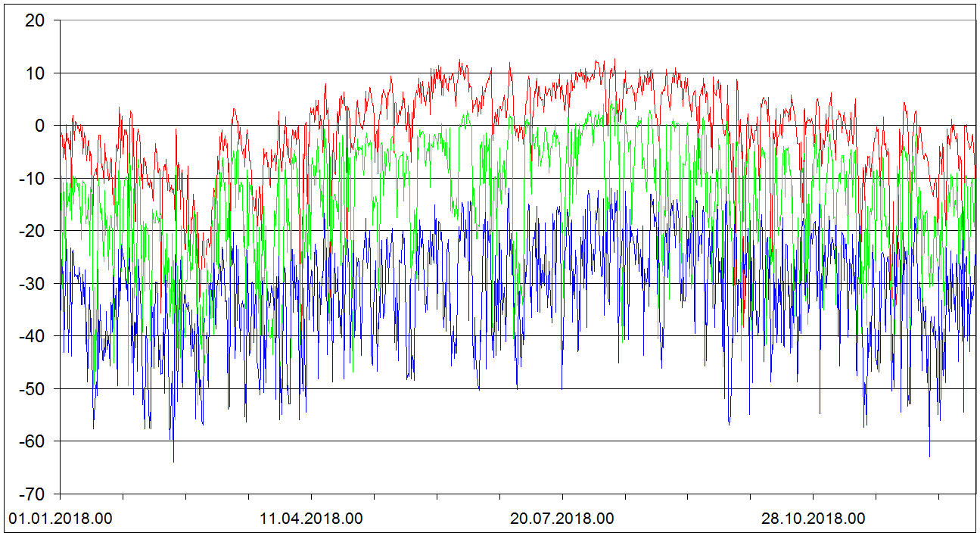Image resolution: width=980 pixels, height=536 pixels.
Task: Select the 0 label on vertical axis
Action: (40, 126)
